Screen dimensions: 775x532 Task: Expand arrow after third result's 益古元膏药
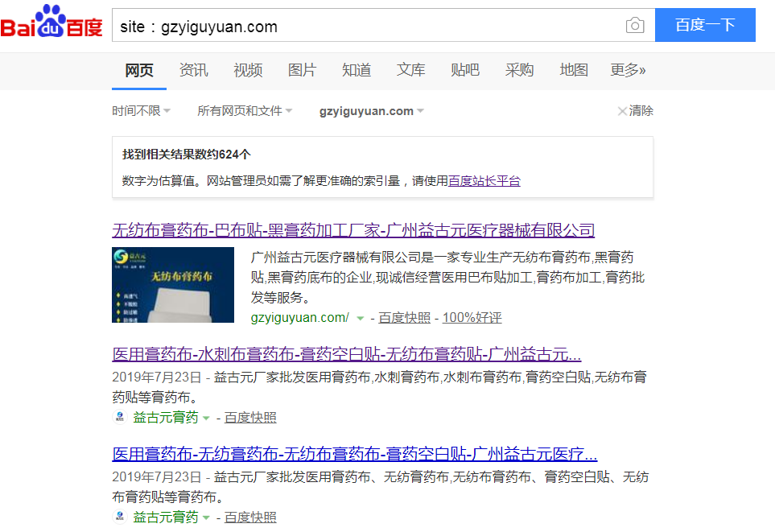(x=206, y=518)
